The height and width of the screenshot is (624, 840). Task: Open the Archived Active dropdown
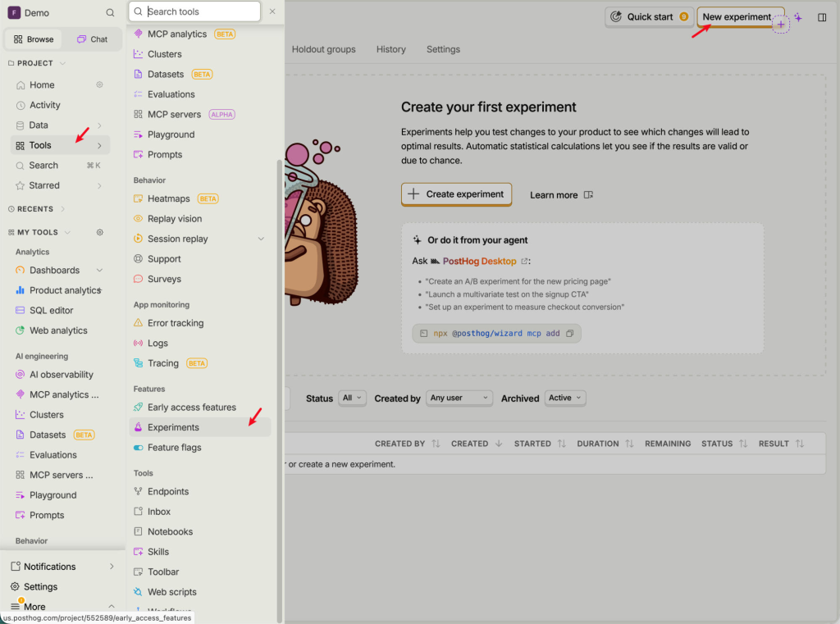click(x=564, y=398)
